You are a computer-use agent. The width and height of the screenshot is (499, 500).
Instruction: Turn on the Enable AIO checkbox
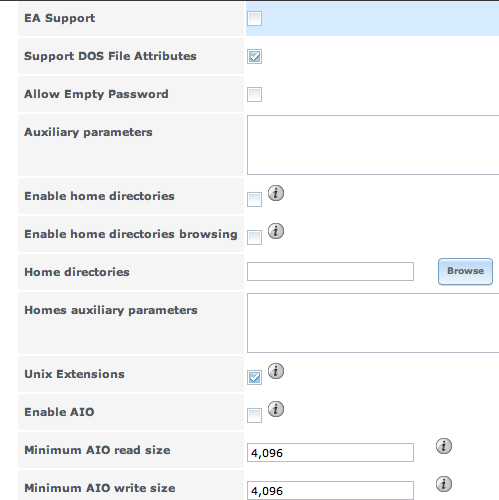click(x=254, y=415)
